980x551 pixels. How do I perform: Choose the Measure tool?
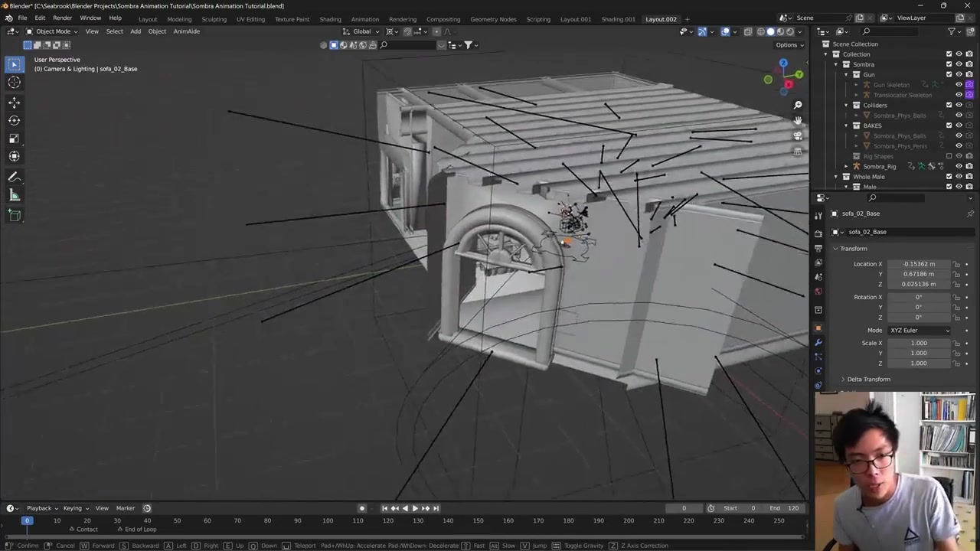(14, 195)
